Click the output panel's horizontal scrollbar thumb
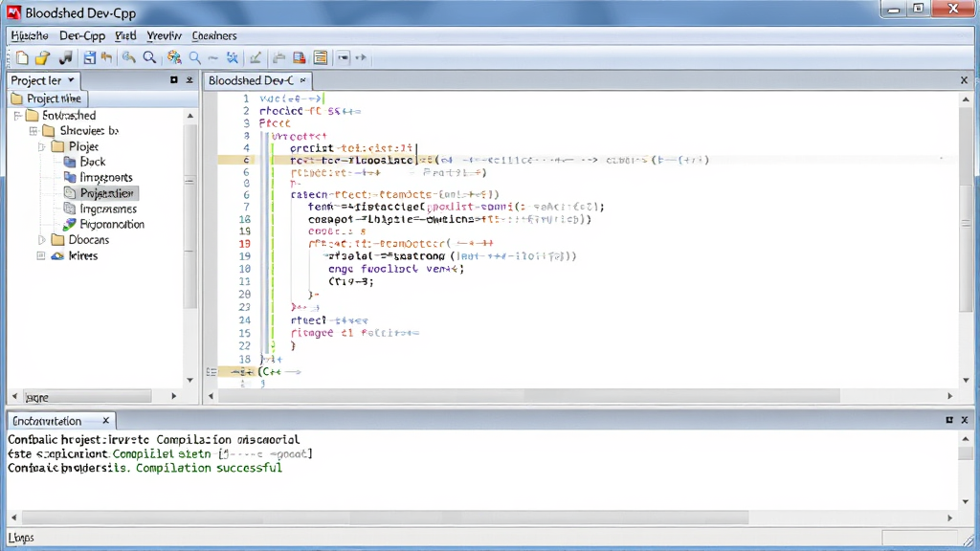The image size is (980, 551). 386,518
